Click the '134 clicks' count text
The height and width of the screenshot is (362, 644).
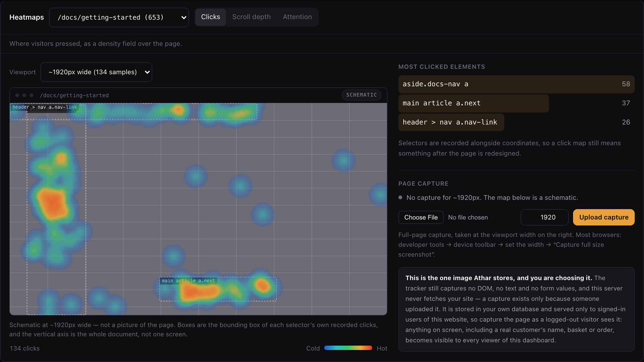pyautogui.click(x=25, y=348)
